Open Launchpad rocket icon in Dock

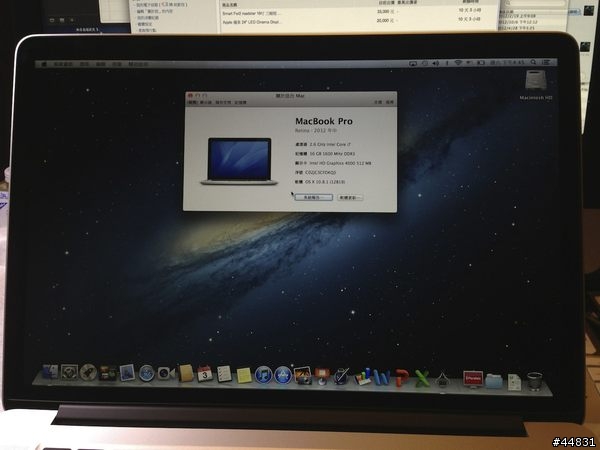tap(88, 372)
